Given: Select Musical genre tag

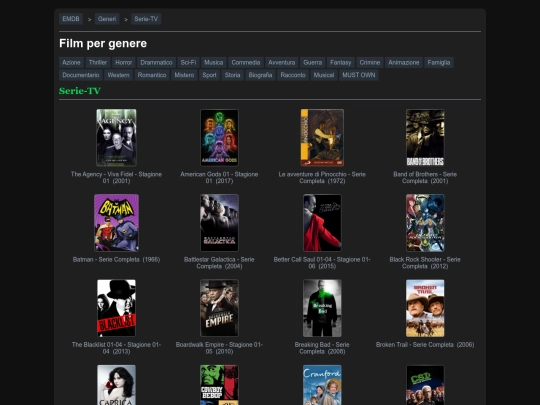Looking at the screenshot, I should pos(324,75).
